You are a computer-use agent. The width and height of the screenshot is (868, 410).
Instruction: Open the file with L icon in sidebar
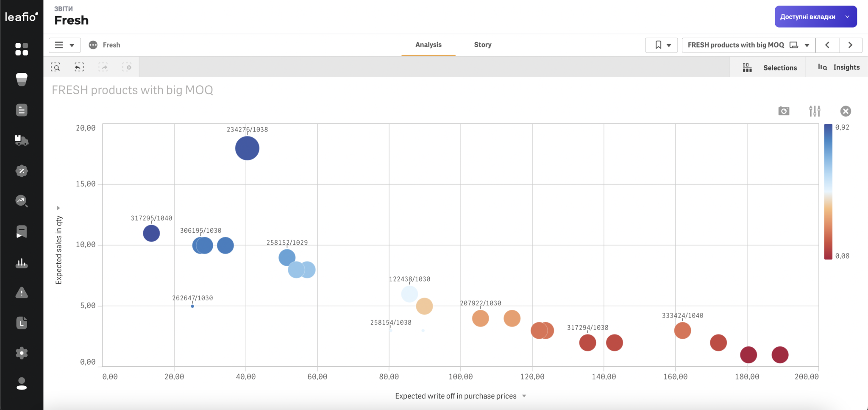pos(22,323)
